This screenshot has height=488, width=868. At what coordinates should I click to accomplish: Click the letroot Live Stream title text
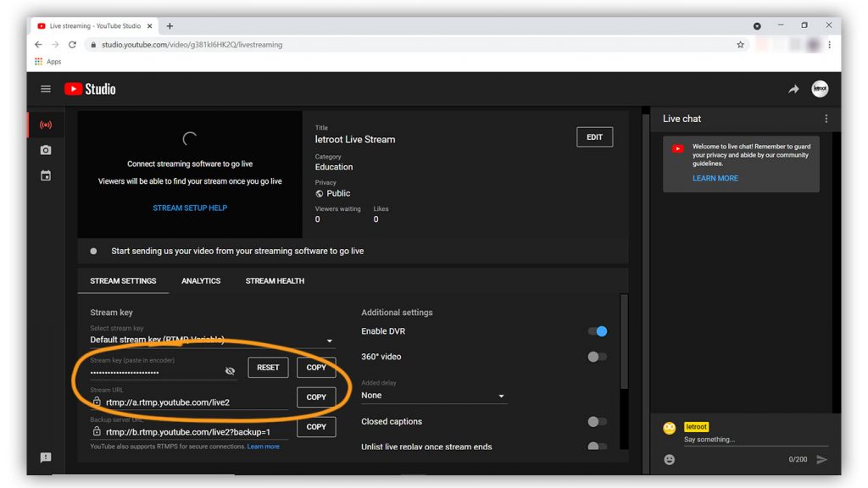click(x=355, y=140)
